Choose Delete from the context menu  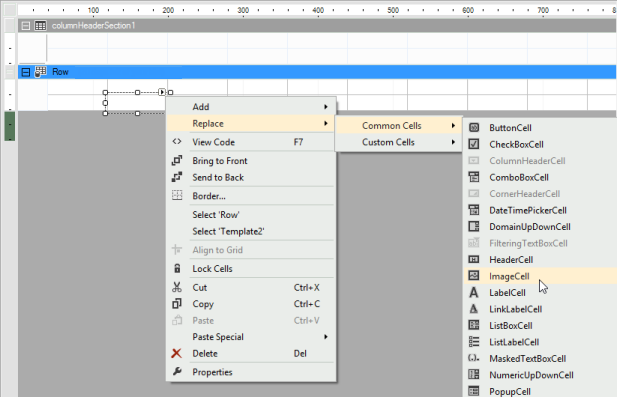coord(252,353)
